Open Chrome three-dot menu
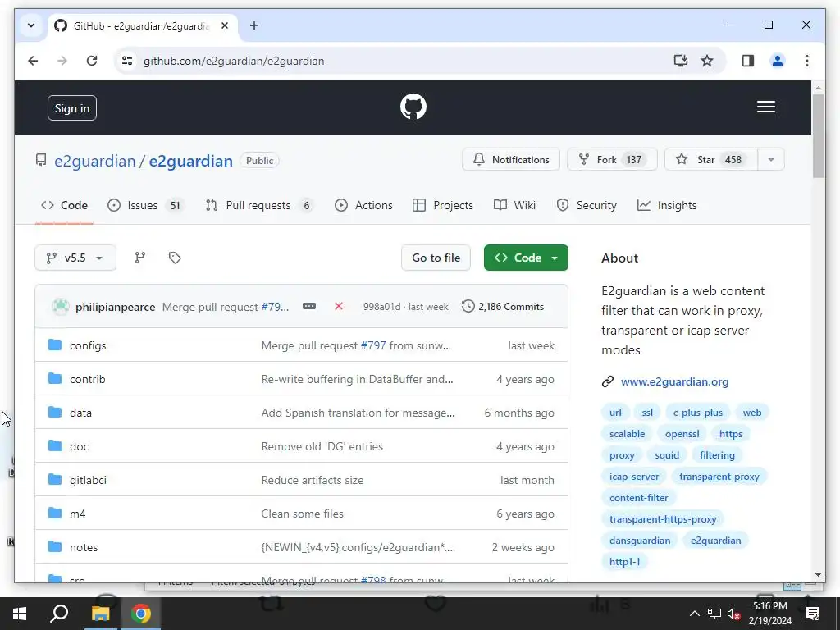The width and height of the screenshot is (840, 630). pos(807,61)
